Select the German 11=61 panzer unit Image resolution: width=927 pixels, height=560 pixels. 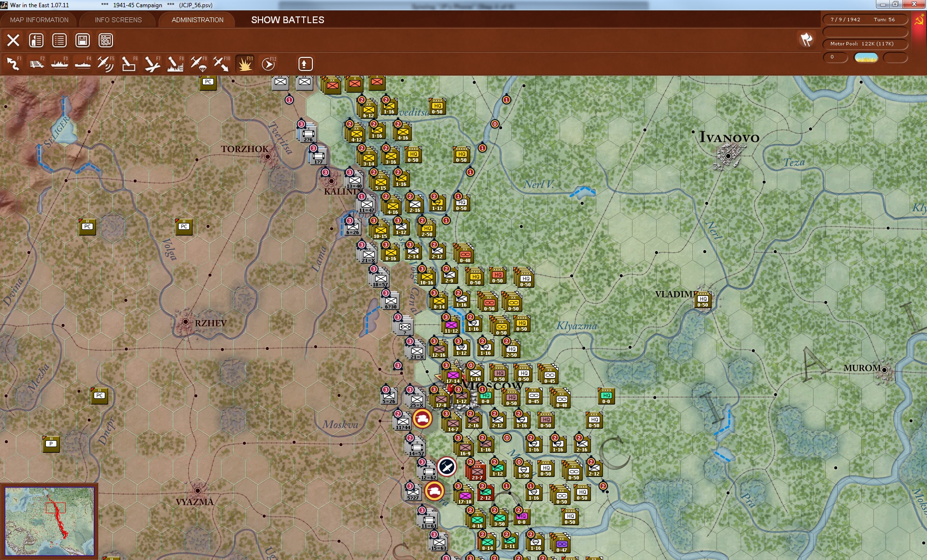coord(428,519)
